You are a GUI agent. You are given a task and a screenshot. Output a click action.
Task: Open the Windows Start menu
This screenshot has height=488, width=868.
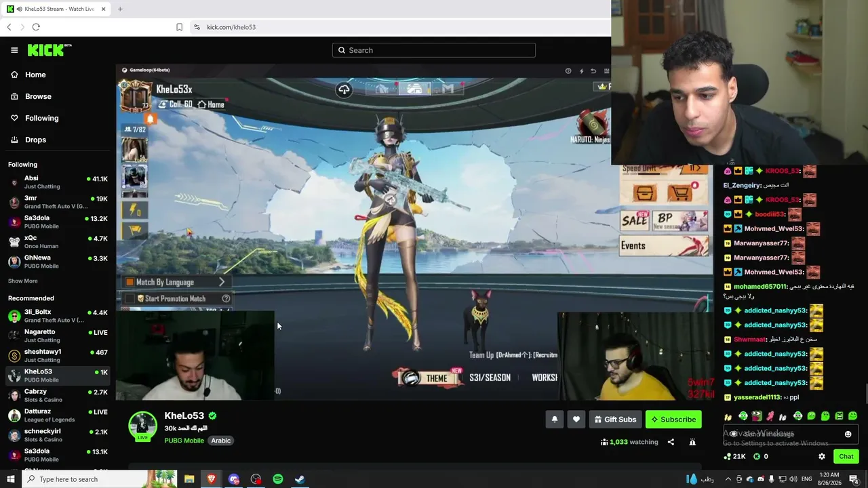click(x=11, y=479)
